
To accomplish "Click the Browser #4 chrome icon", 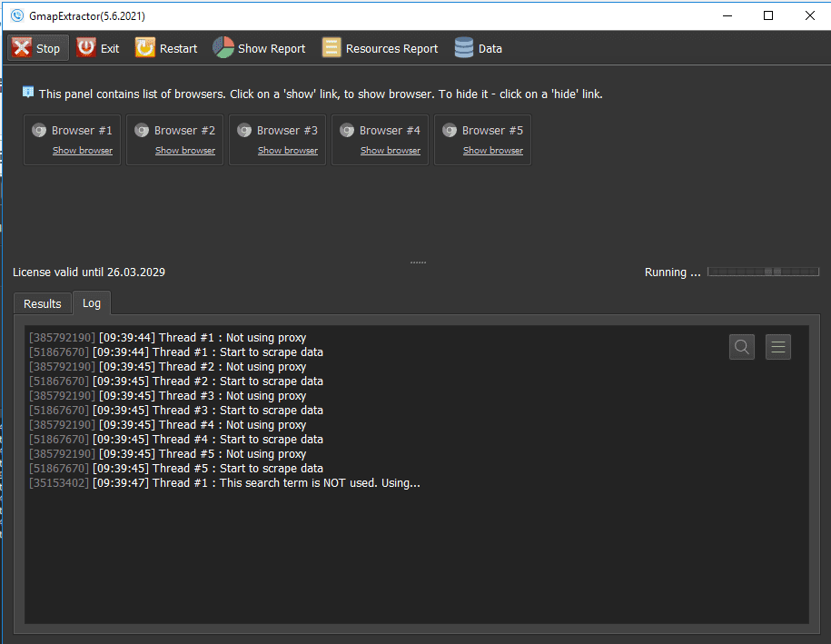I will [347, 131].
